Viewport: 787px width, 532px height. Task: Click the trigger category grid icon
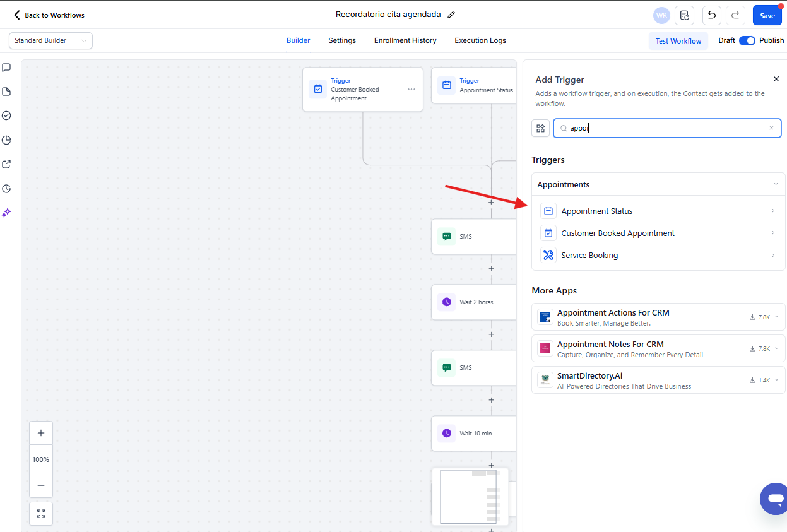pos(540,128)
